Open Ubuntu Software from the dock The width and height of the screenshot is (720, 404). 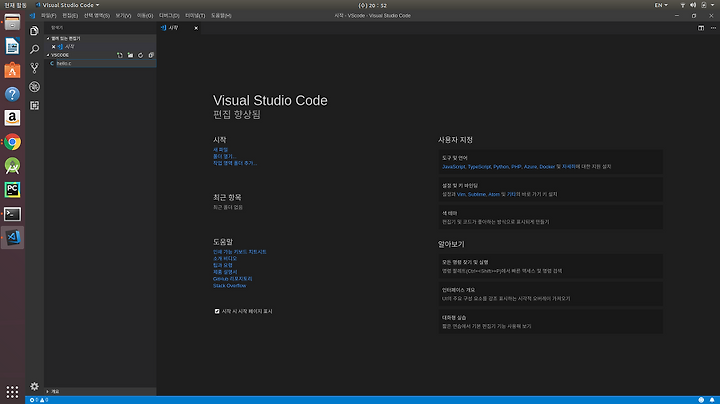12,70
